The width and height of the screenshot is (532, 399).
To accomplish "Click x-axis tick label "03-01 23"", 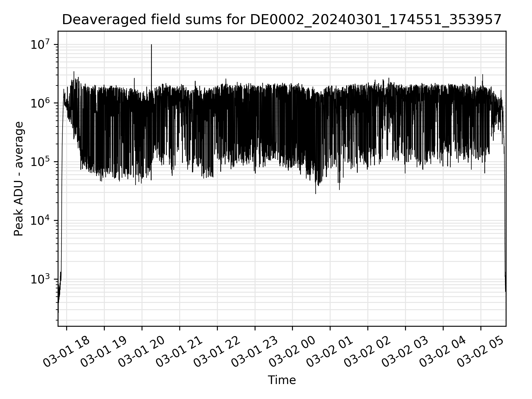I will (255, 352).
